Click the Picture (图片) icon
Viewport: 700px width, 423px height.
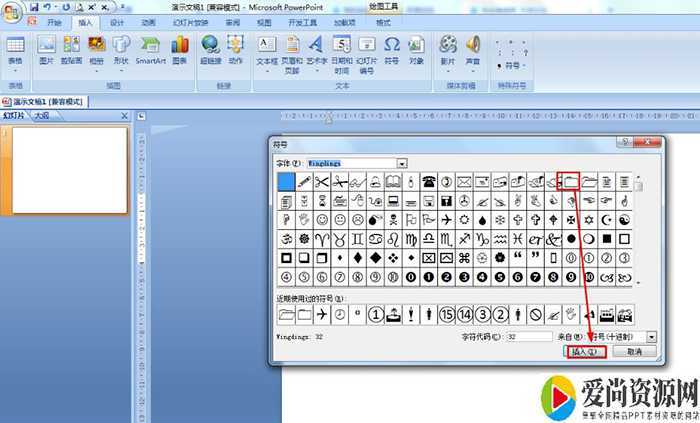click(x=46, y=48)
